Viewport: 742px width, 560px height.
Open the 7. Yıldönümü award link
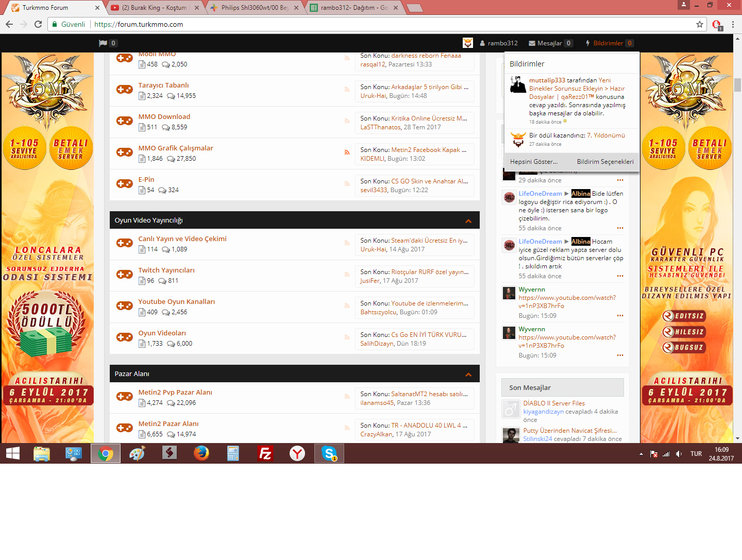[606, 135]
